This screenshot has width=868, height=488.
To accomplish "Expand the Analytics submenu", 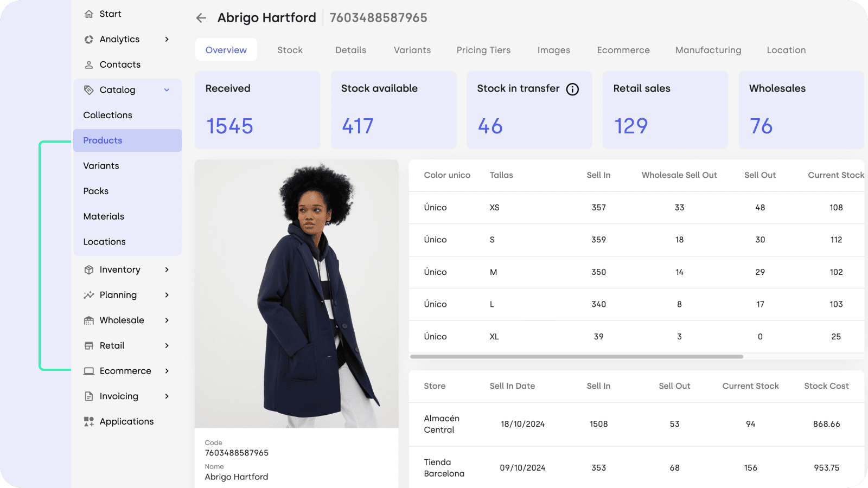I will 167,39.
